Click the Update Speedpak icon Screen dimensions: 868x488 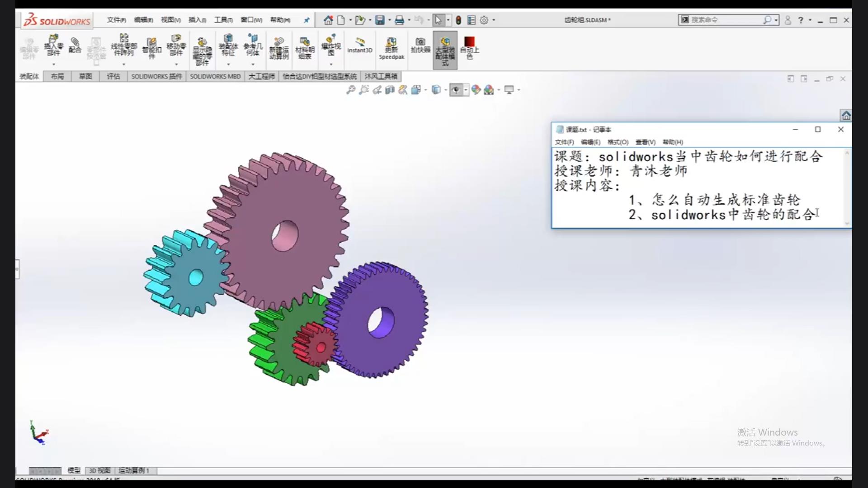[392, 48]
